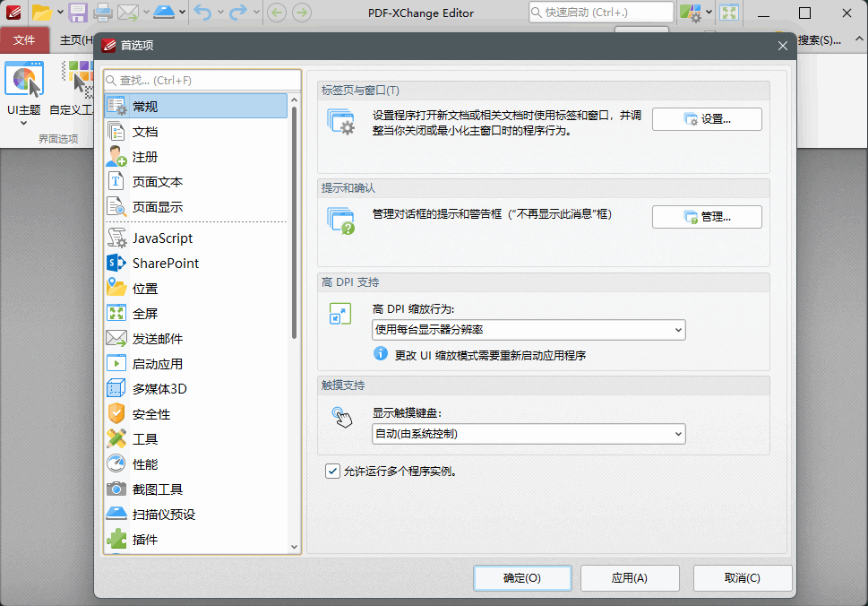Click the 取消(C) button
Viewport: 868px width, 606px height.
743,577
